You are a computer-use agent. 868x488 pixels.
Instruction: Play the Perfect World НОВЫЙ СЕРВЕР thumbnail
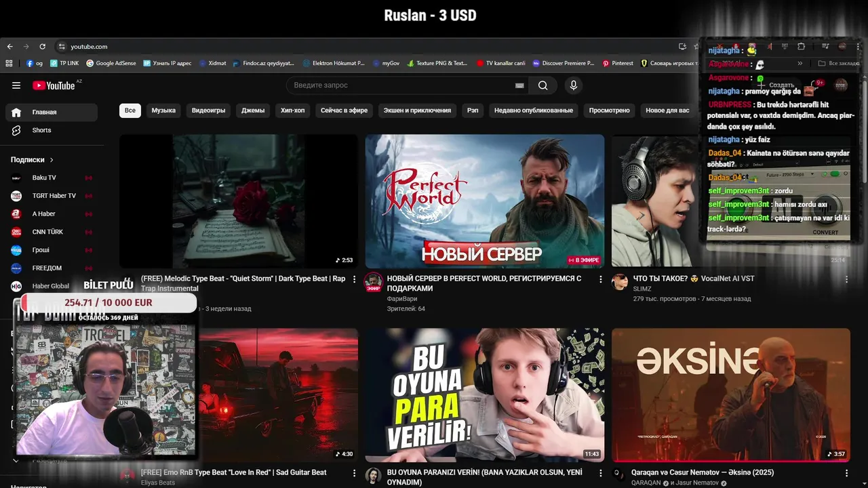[485, 201]
